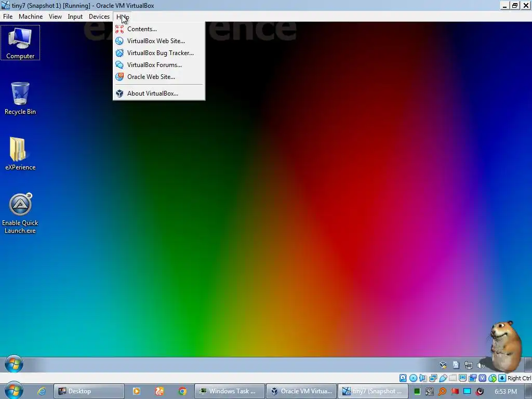Launch Internet Explorer from host taskbar
This screenshot has width=532, height=399.
pos(42,391)
